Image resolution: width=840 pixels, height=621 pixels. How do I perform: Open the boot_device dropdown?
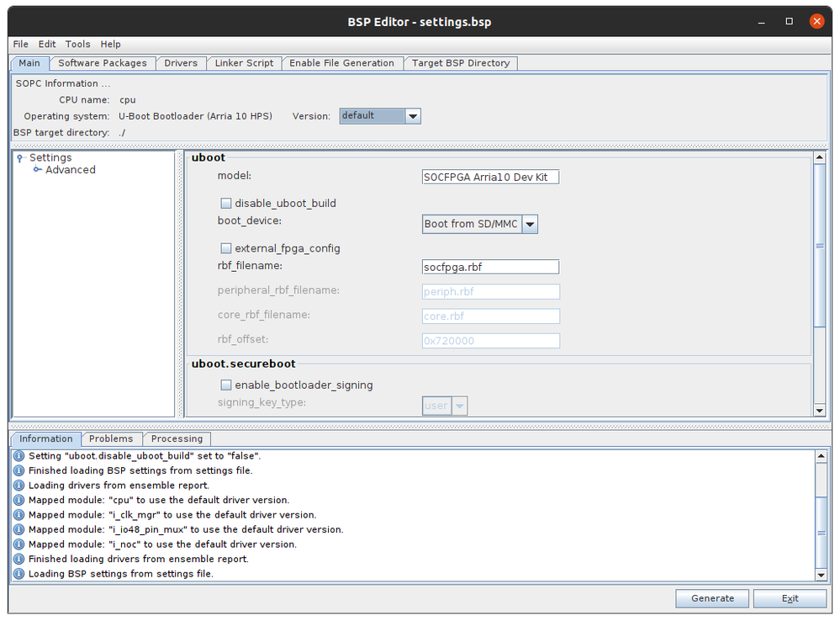click(530, 224)
